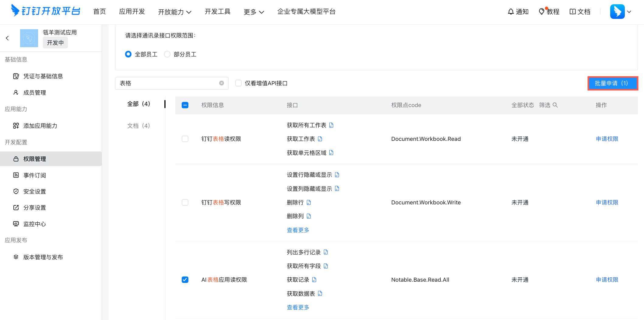Screen dimensions: 644x320
Task: Check the 钉钉表格写权限 row checkbox
Action: click(185, 203)
